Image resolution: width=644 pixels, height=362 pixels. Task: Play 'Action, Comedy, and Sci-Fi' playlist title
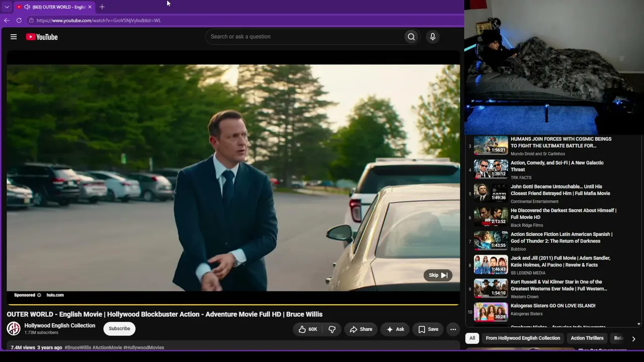[557, 166]
